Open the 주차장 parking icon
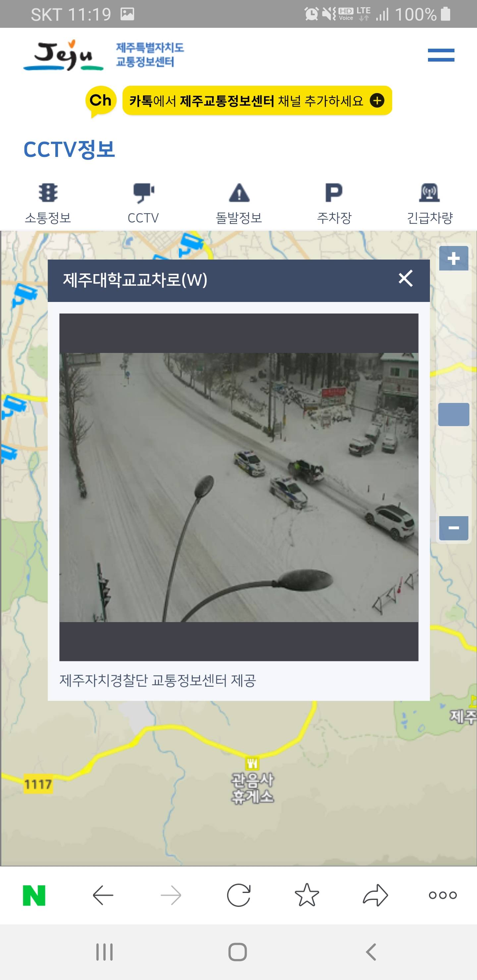The image size is (477, 980). point(334,192)
